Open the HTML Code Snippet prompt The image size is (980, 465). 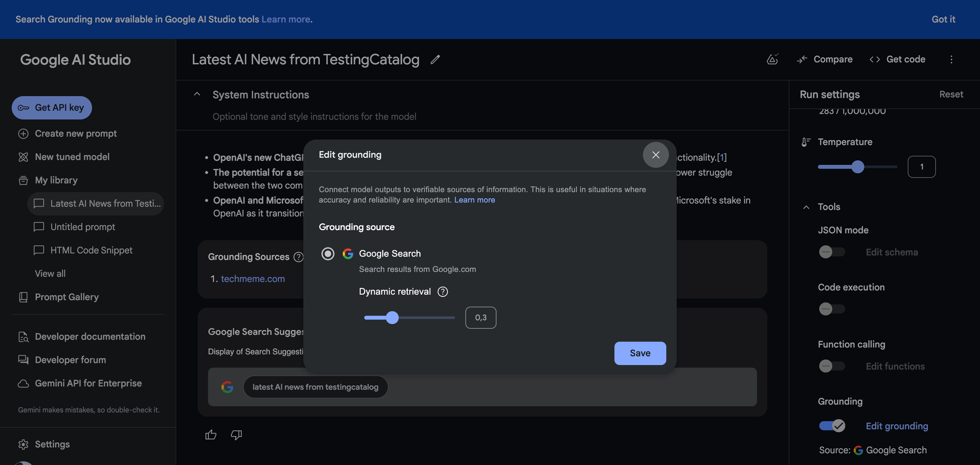click(x=91, y=251)
